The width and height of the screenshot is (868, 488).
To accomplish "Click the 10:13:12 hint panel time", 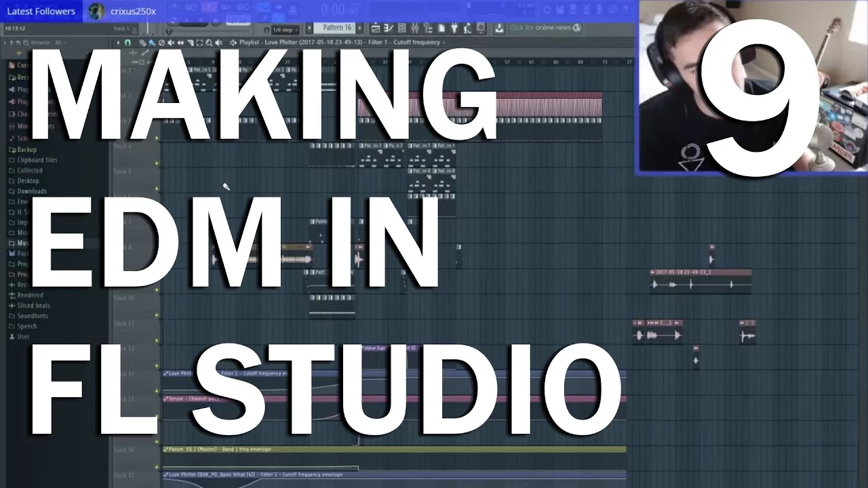I will tap(15, 28).
